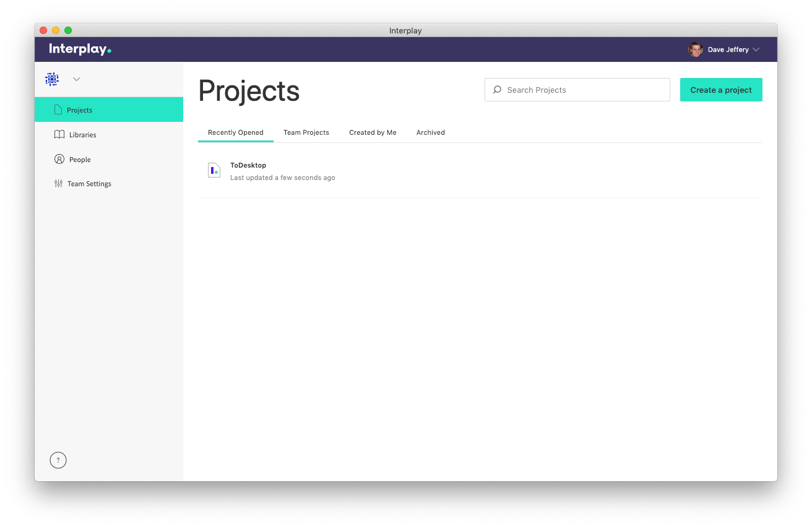This screenshot has height=527, width=812.
Task: Open Libraries via the book icon
Action: (x=59, y=135)
